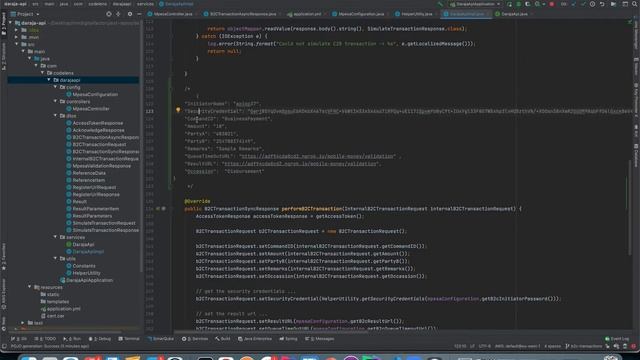Click the UTF-8 encoding status bar entry
The height and width of the screenshot is (360, 640).
tap(484, 347)
